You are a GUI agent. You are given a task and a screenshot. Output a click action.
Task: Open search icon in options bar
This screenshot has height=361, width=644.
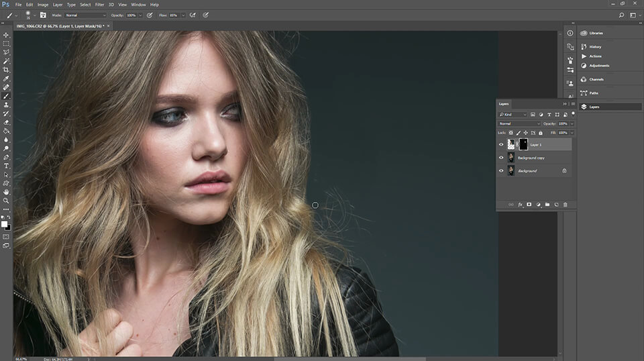click(621, 15)
